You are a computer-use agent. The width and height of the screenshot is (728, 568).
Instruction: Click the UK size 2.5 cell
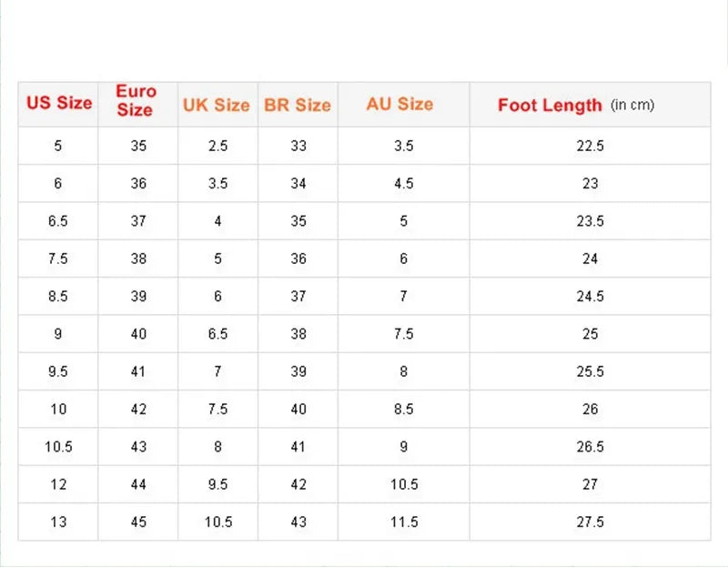217,146
